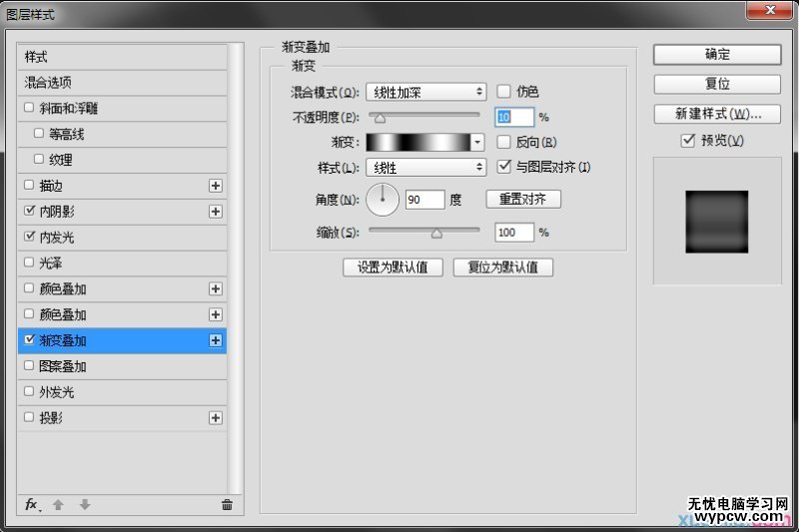Click the 新建样式(W)... button
Screen dimensions: 799x532
(x=717, y=114)
